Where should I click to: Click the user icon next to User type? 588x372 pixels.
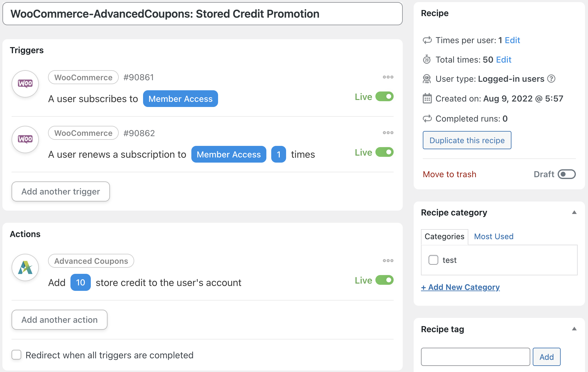427,79
